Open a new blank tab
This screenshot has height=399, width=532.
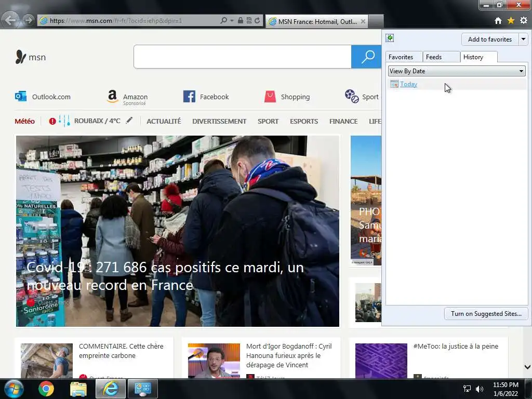(376, 21)
